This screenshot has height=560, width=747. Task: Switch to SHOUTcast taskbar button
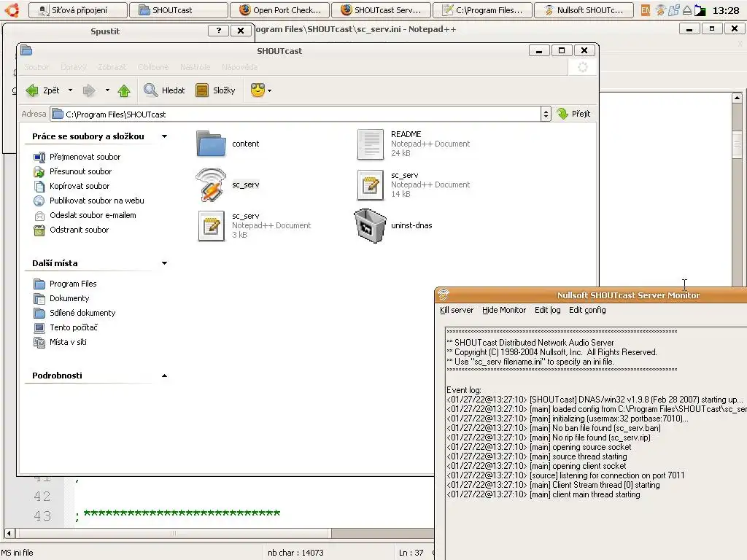178,10
